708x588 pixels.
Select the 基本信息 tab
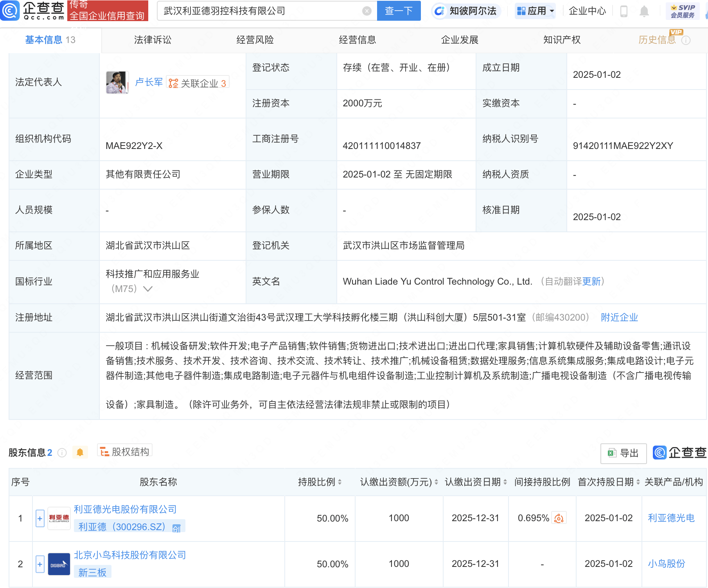tap(50, 40)
